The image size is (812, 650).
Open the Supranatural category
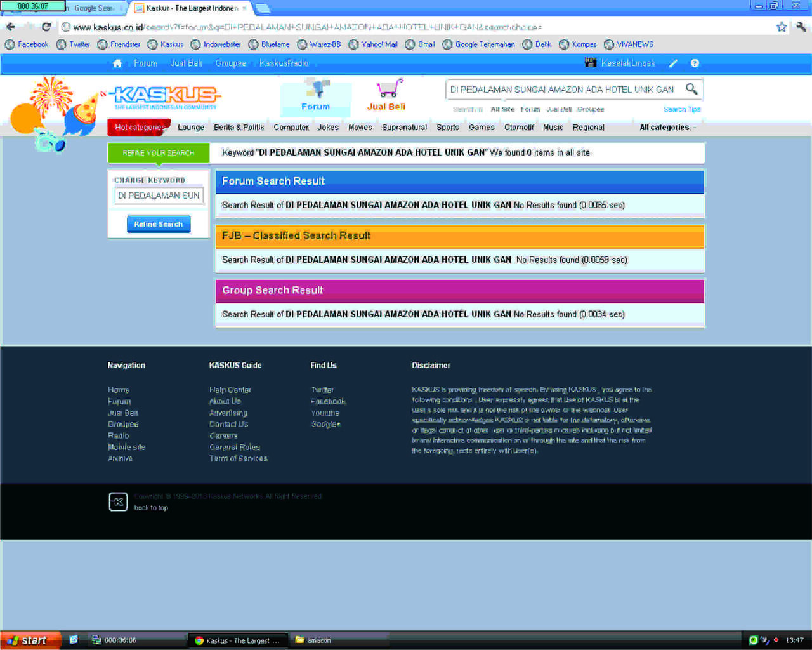click(x=404, y=128)
